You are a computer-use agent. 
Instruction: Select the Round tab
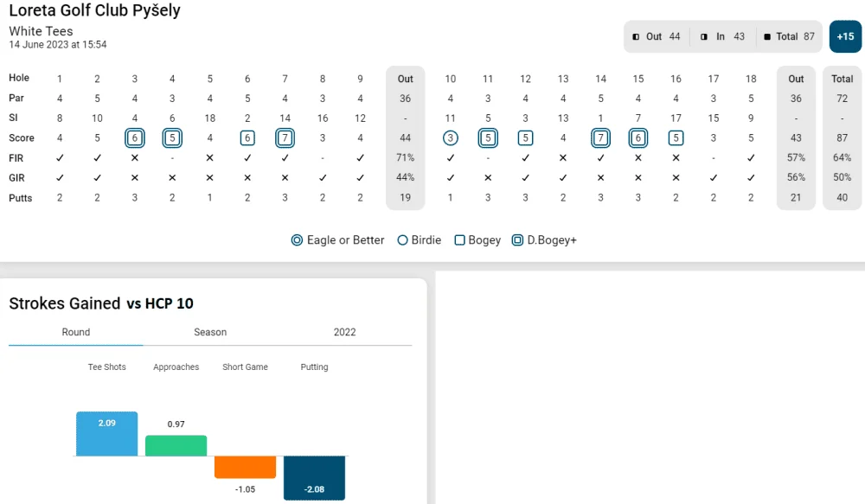click(x=75, y=332)
